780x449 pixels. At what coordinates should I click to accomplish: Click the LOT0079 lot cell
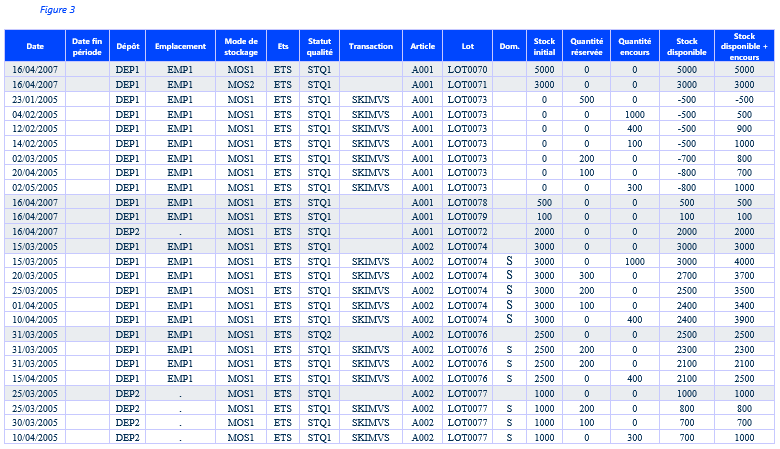pos(467,216)
